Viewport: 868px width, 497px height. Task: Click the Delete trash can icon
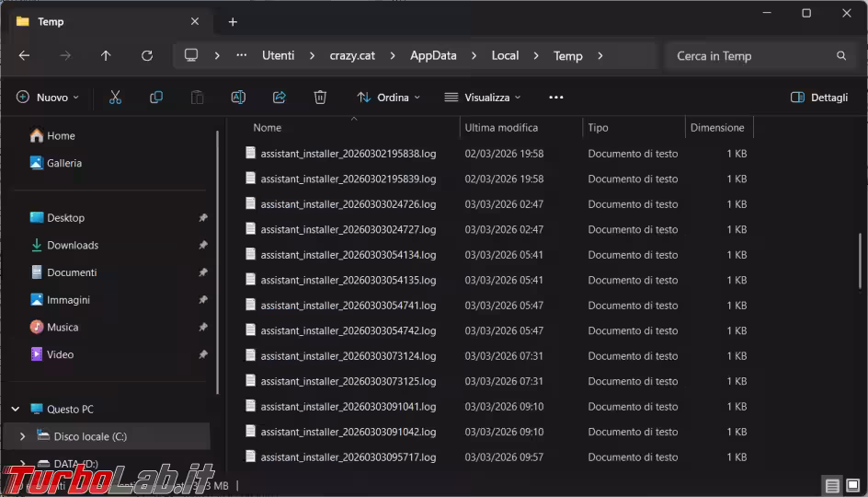[x=320, y=98]
